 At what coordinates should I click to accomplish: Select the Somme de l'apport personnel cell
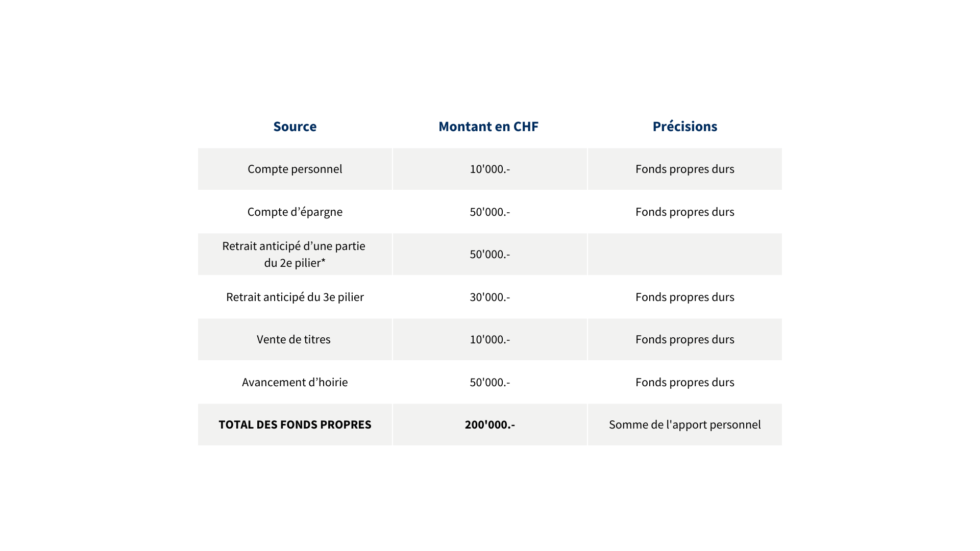click(684, 424)
